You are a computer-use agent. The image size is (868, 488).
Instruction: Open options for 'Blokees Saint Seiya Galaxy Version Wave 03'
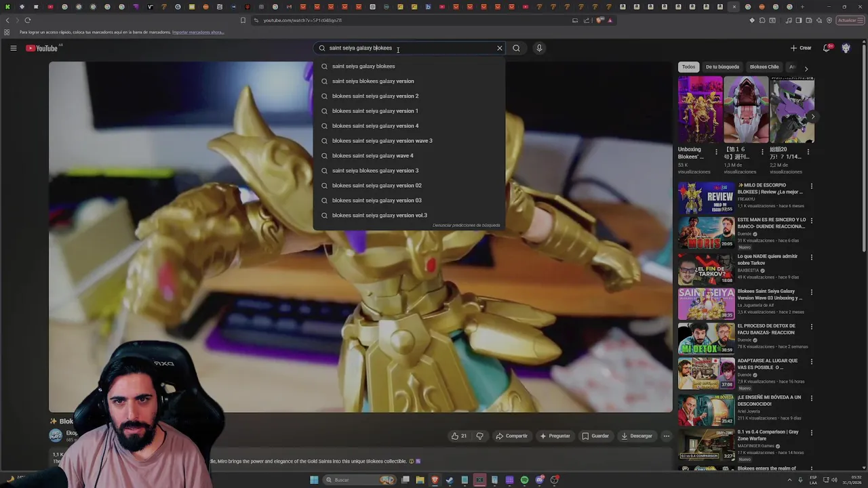click(x=811, y=292)
